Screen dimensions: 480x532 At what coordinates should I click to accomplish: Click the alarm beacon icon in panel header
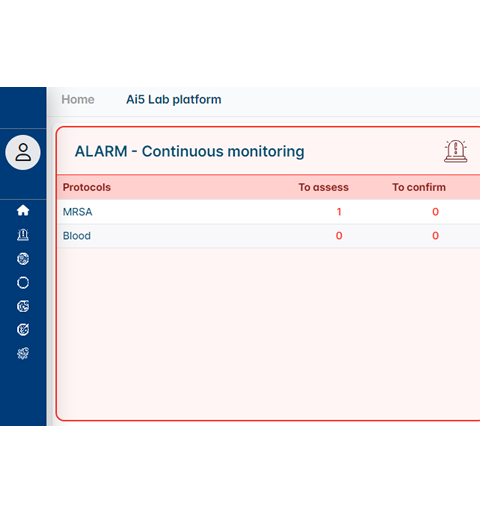point(456,151)
